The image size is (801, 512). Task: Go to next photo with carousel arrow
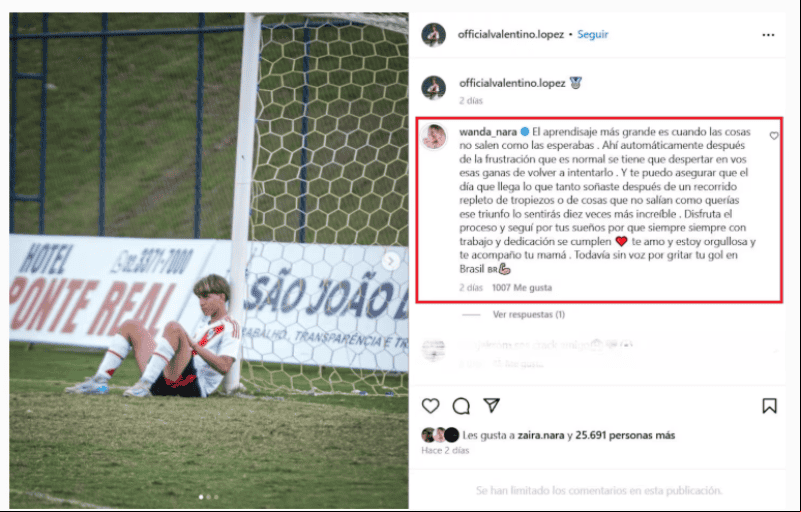coord(391,261)
